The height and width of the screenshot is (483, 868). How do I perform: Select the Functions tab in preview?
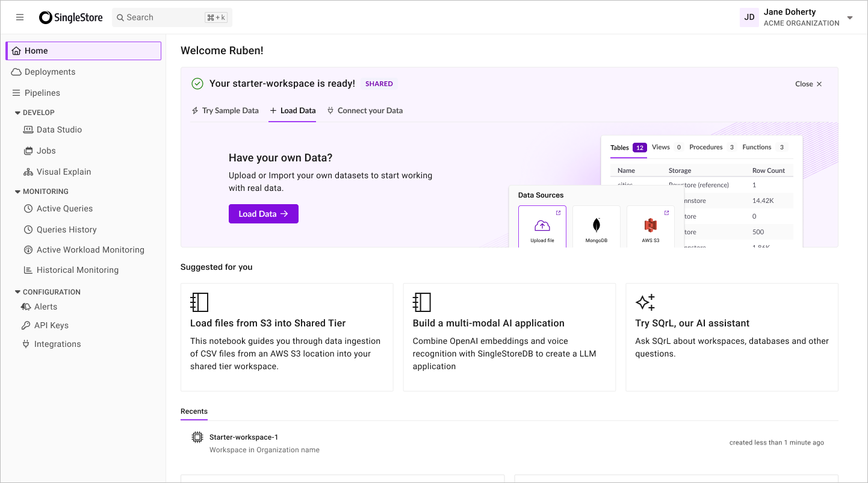click(x=764, y=148)
